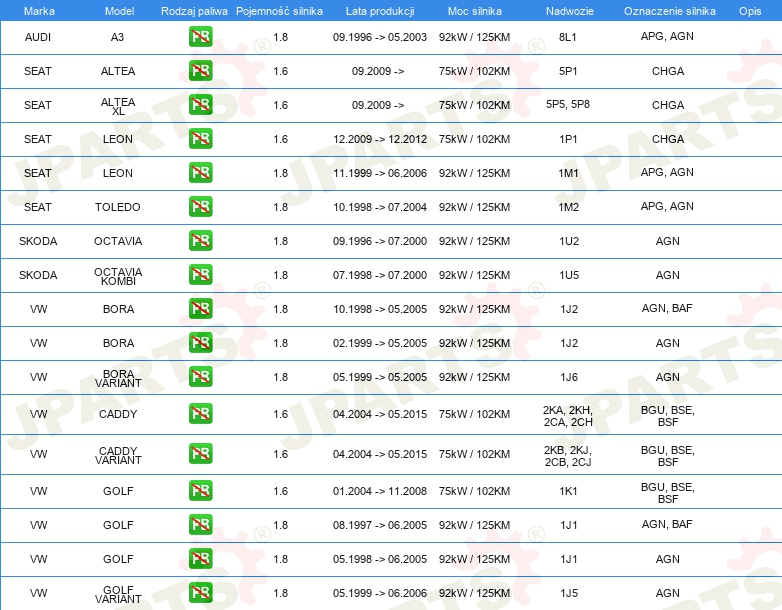
Task: Click the fuel icon in the GOLF 08.1997 row
Action: (200, 524)
